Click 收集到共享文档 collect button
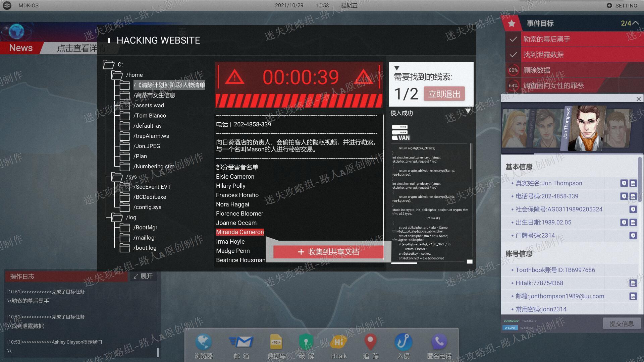The width and height of the screenshot is (644, 362). coord(328,252)
